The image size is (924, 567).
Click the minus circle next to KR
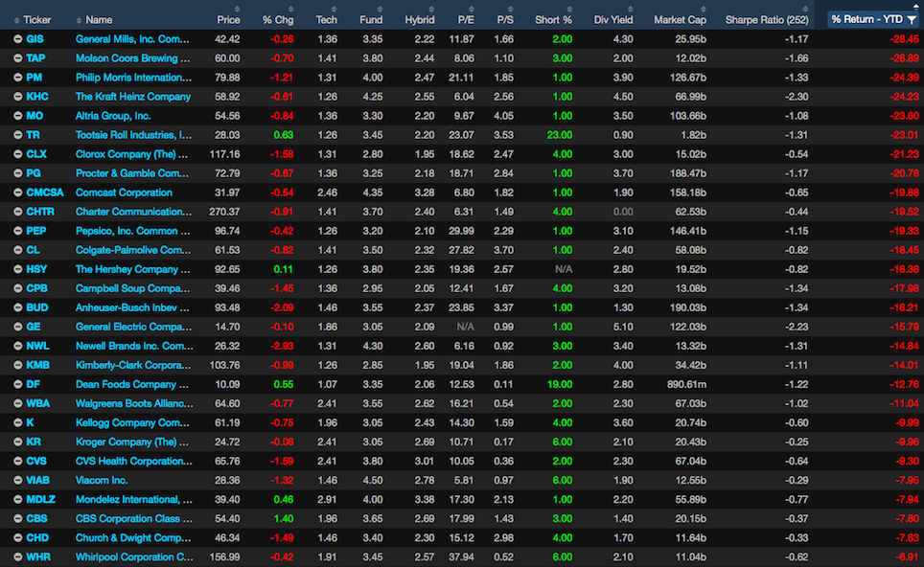pyautogui.click(x=17, y=442)
